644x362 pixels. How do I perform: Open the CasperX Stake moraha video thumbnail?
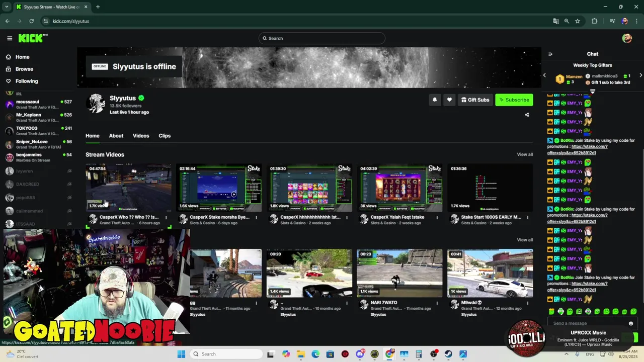point(219,188)
